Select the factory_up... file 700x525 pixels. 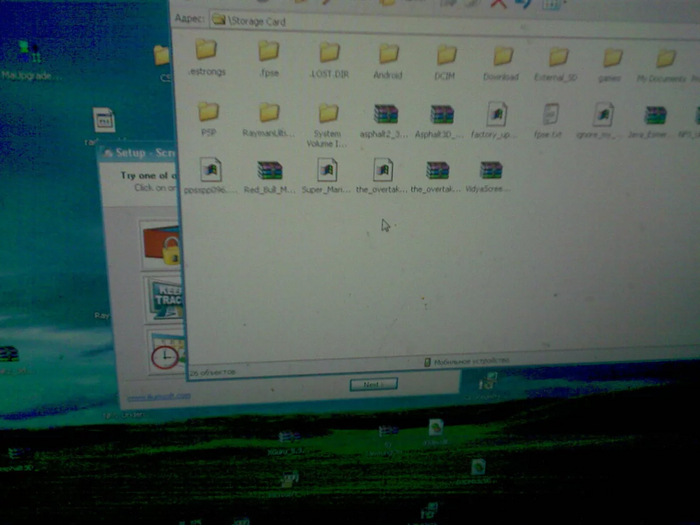tap(495, 121)
